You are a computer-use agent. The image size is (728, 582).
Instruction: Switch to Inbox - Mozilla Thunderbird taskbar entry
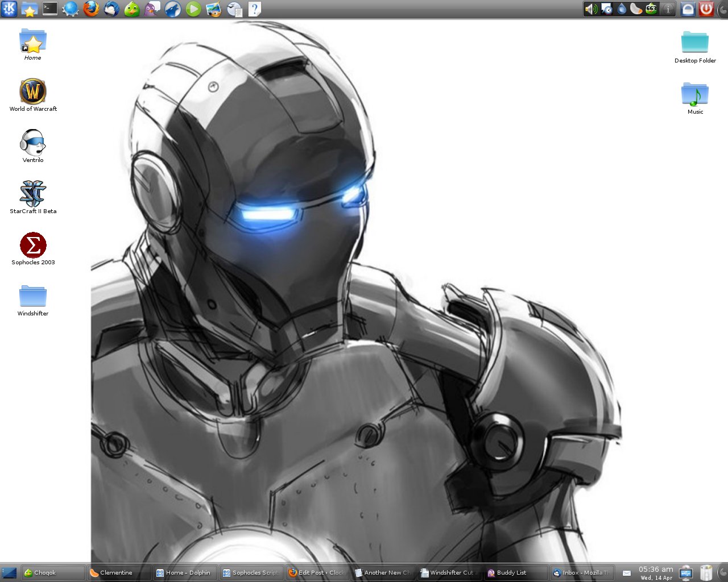(582, 573)
